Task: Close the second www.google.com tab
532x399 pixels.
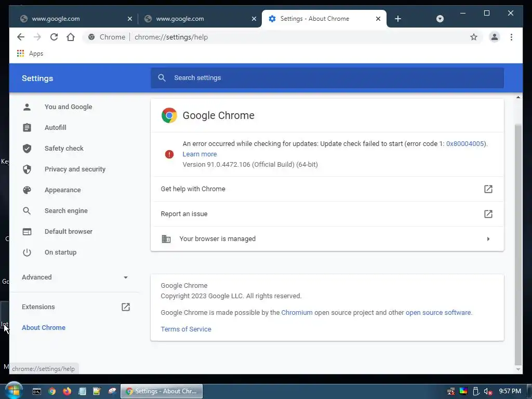Action: (254, 19)
